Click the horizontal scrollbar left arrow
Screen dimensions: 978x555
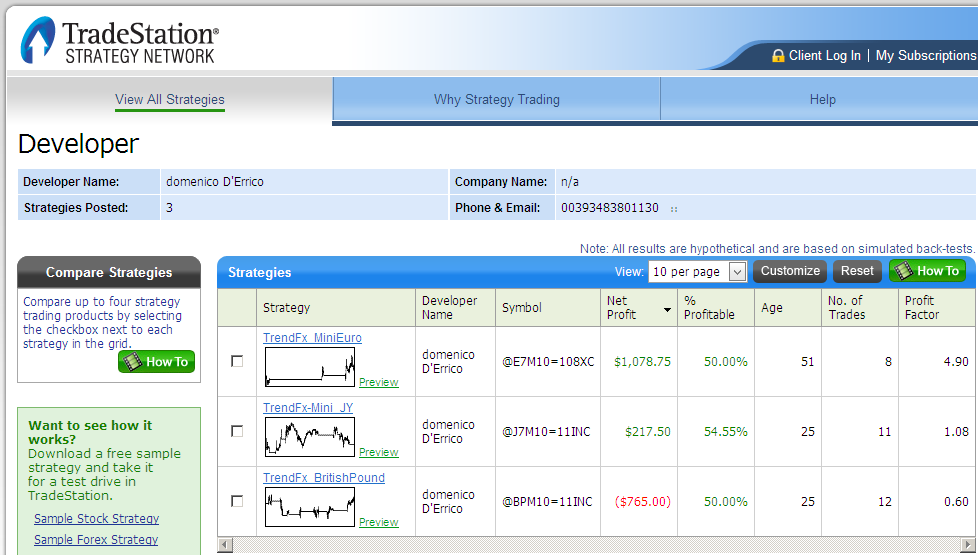(225, 545)
